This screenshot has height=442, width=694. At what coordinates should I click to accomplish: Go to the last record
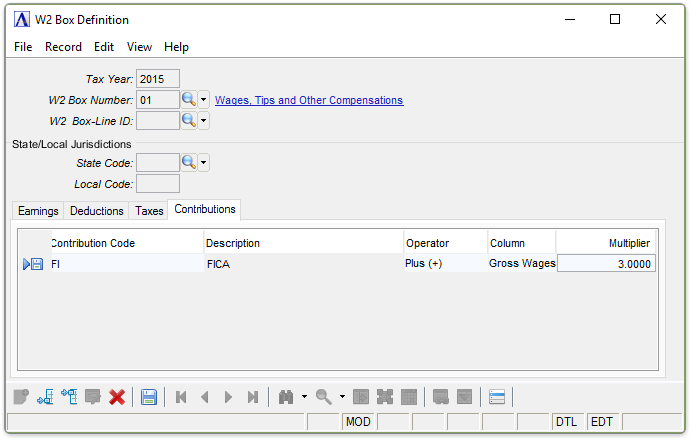[x=253, y=397]
